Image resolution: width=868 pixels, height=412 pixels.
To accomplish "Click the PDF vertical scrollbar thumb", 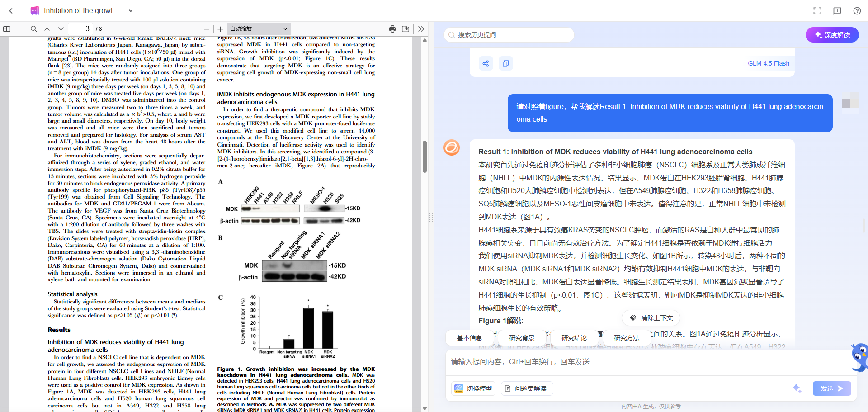I will click(x=425, y=156).
